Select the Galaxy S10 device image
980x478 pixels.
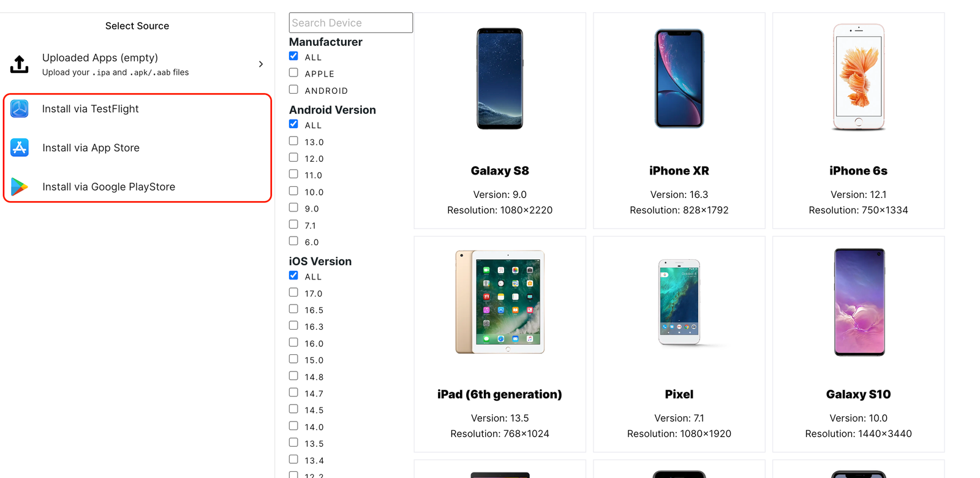(x=858, y=302)
